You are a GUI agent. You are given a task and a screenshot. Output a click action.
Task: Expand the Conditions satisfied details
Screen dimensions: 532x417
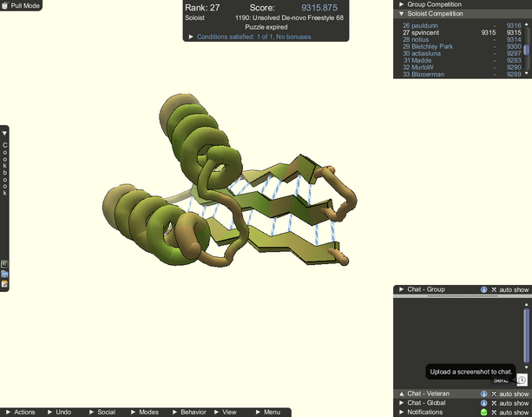tap(191, 36)
